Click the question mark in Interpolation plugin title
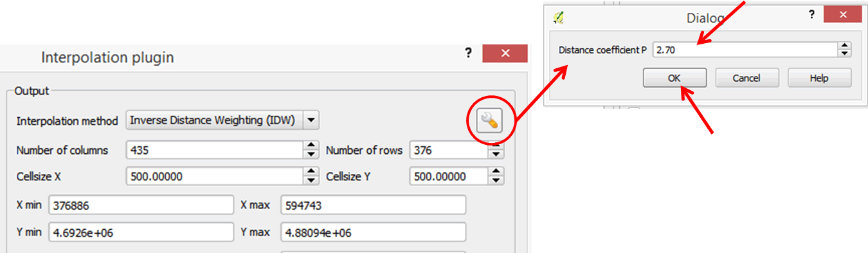Viewport: 868px width, 253px height. 469,54
